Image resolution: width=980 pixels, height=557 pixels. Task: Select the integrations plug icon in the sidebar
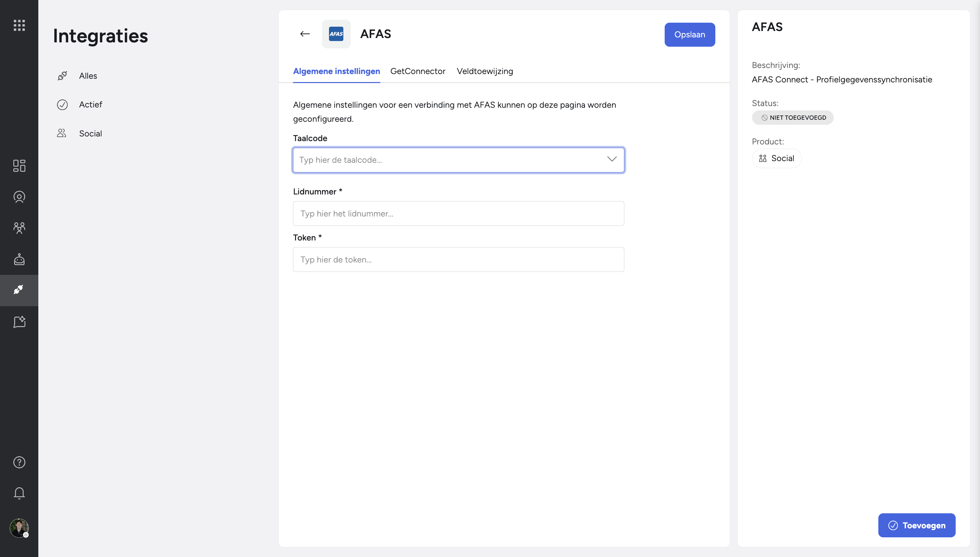tap(19, 290)
